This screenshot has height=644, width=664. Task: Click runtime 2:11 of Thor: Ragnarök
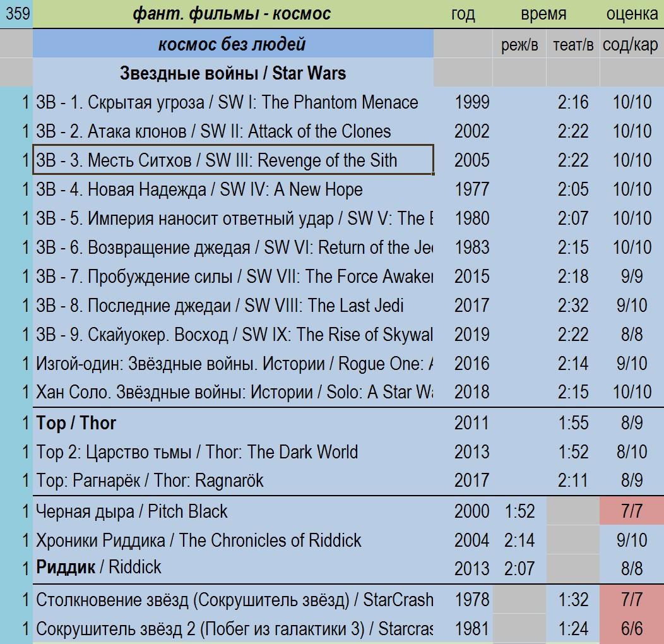coord(573,480)
